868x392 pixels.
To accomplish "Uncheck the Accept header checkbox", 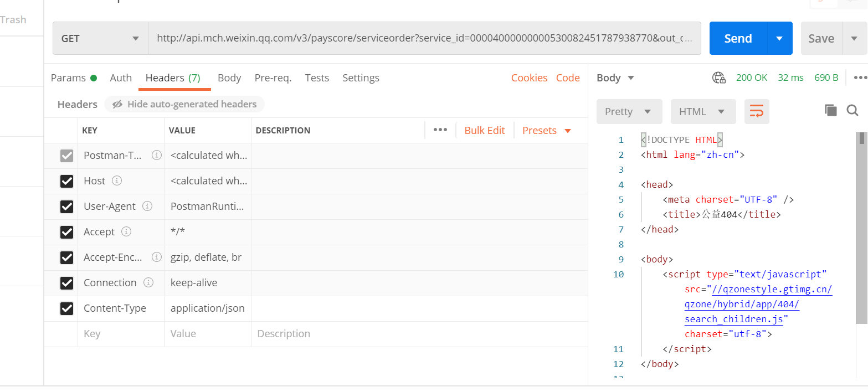I will [67, 233].
